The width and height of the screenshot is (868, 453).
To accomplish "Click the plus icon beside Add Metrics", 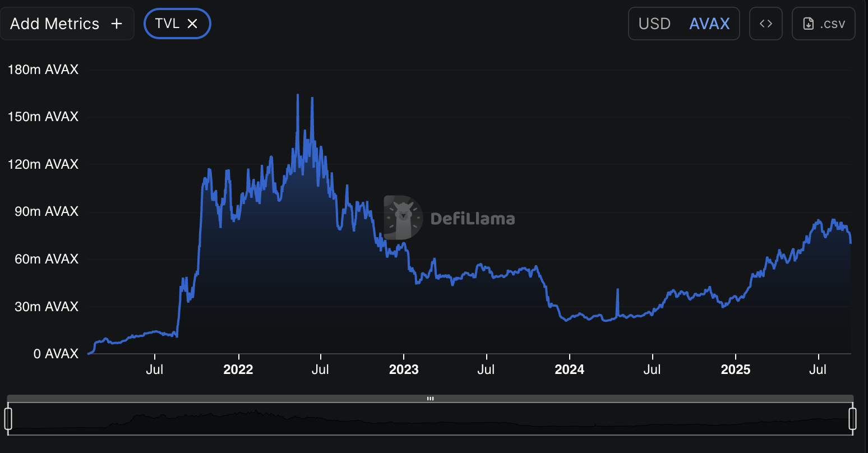I will click(117, 24).
